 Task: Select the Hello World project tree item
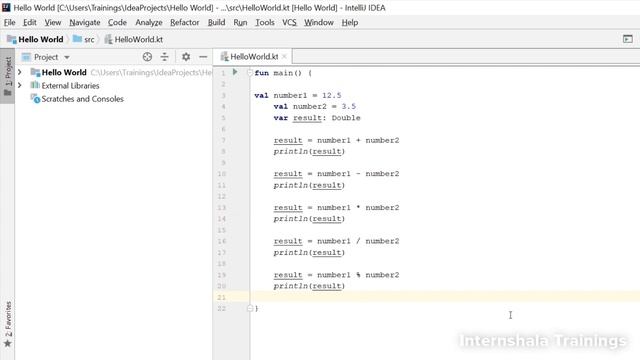[64, 72]
